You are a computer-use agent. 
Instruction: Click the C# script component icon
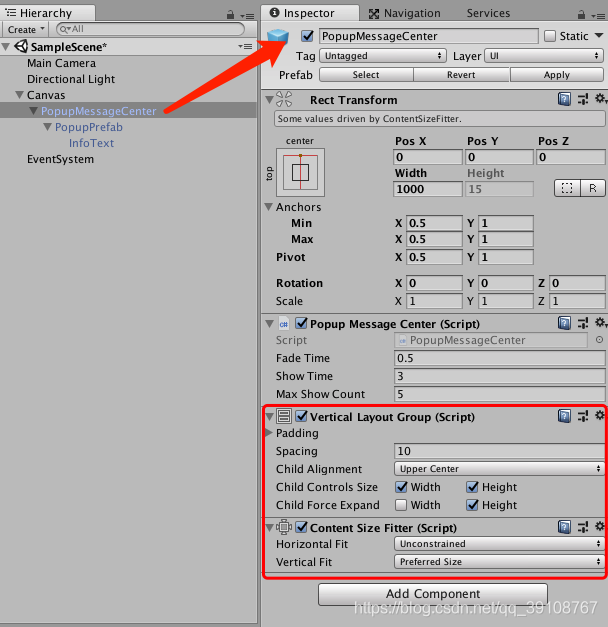point(284,324)
